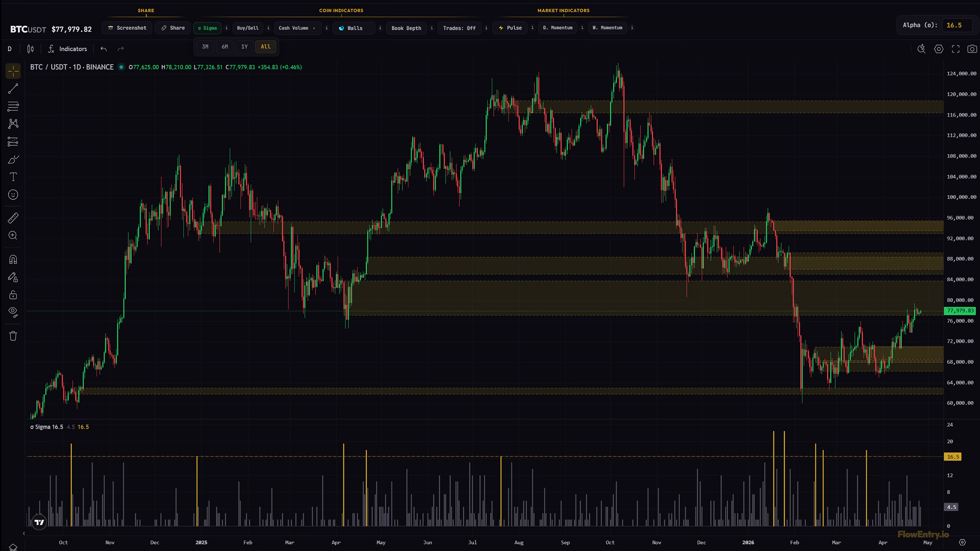Toggle magnet snapping mode
This screenshot has height=551, width=980.
point(13,260)
